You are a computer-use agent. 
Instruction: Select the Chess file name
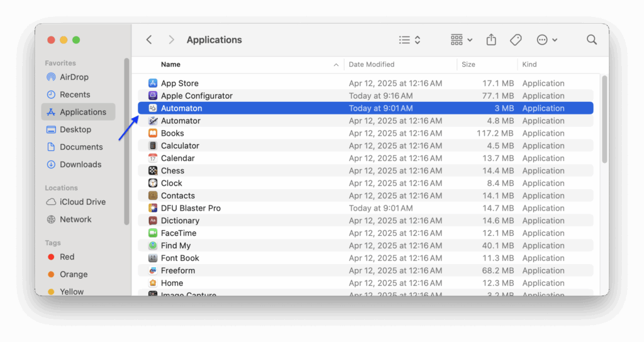(172, 171)
